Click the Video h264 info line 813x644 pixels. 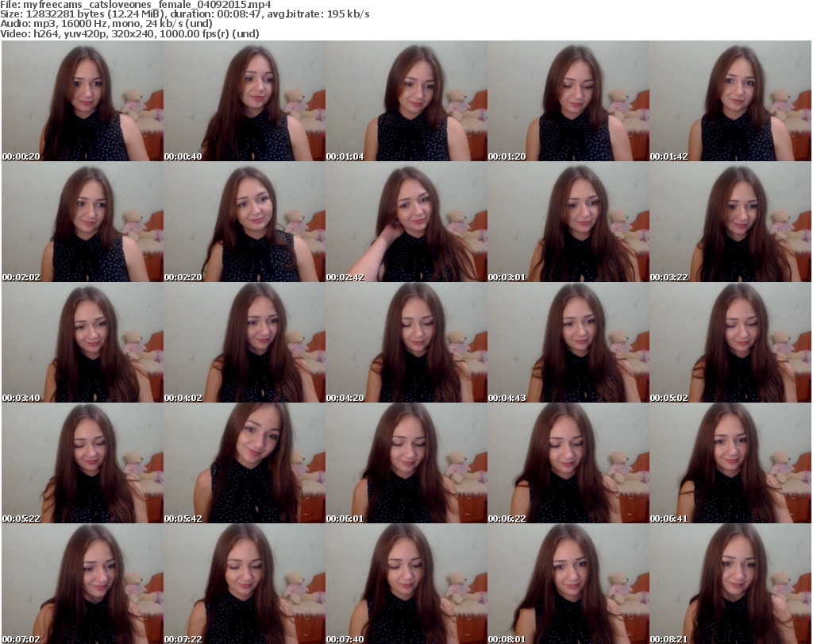[x=129, y=33]
